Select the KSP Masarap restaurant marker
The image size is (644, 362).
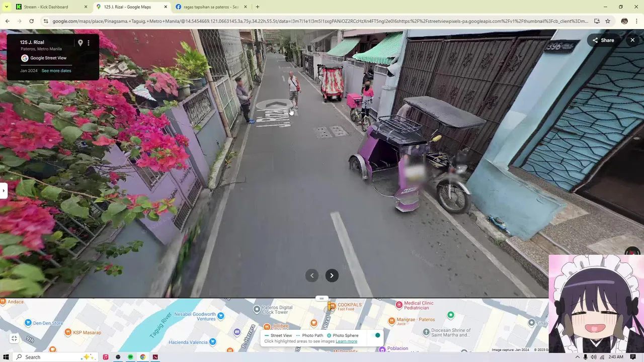[68, 332]
